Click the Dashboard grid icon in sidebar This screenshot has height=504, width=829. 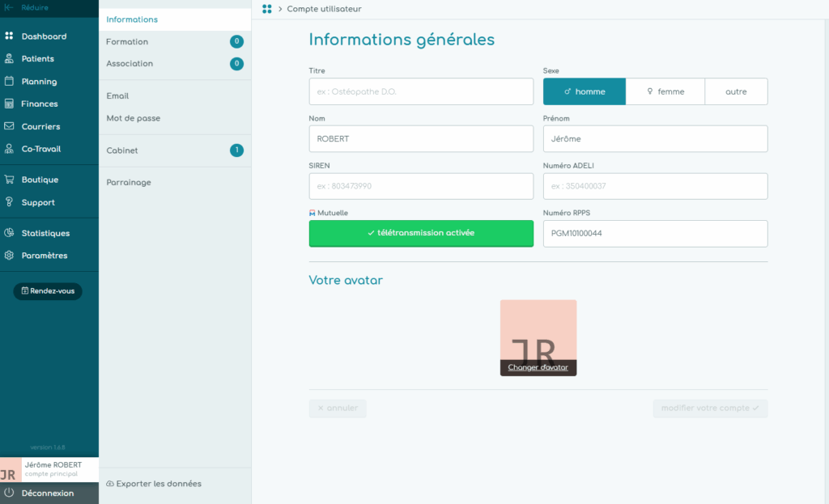10,36
